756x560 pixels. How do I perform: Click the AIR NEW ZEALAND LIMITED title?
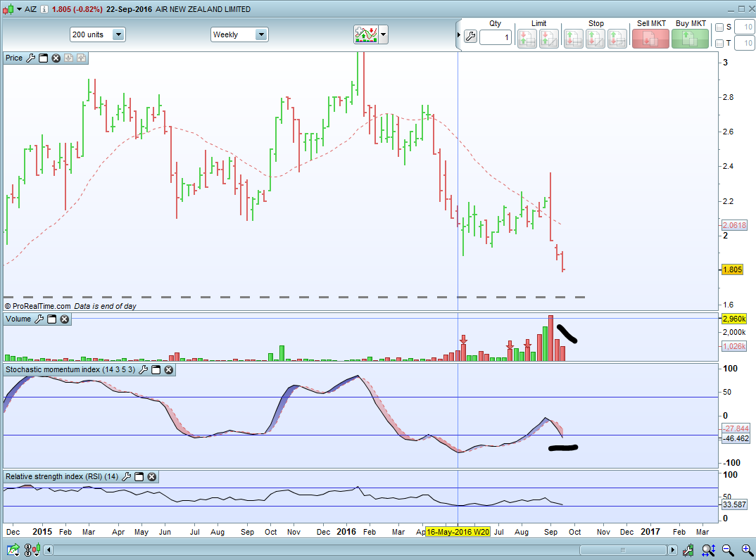pos(203,9)
